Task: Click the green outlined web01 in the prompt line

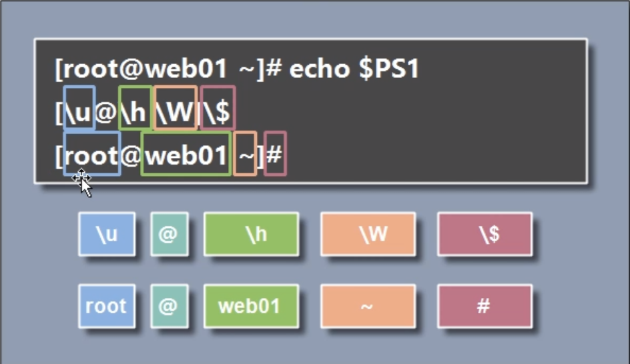Action: 186,153
